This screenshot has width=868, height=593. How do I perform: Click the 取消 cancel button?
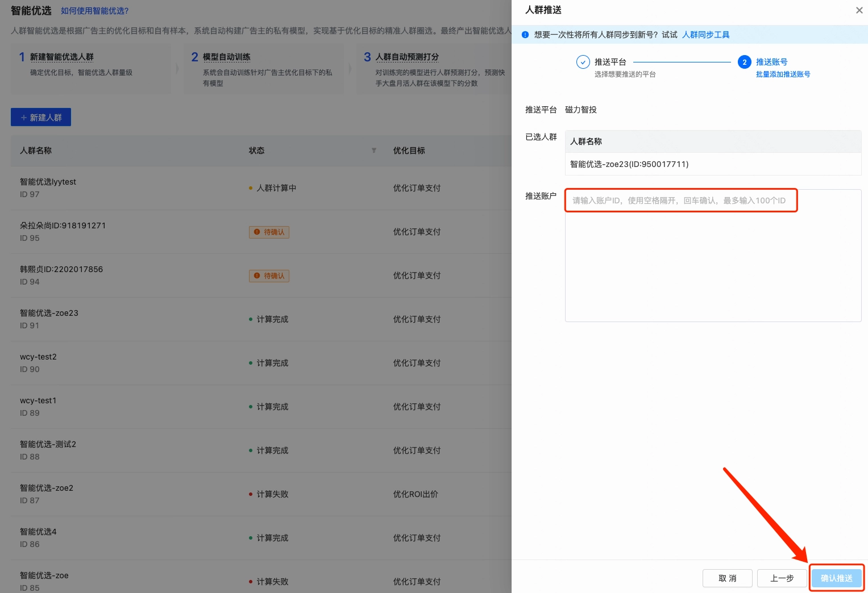pyautogui.click(x=728, y=578)
